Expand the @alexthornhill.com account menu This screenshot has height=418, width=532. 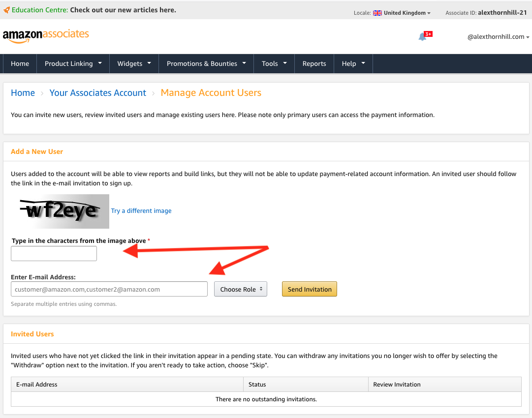tap(498, 36)
